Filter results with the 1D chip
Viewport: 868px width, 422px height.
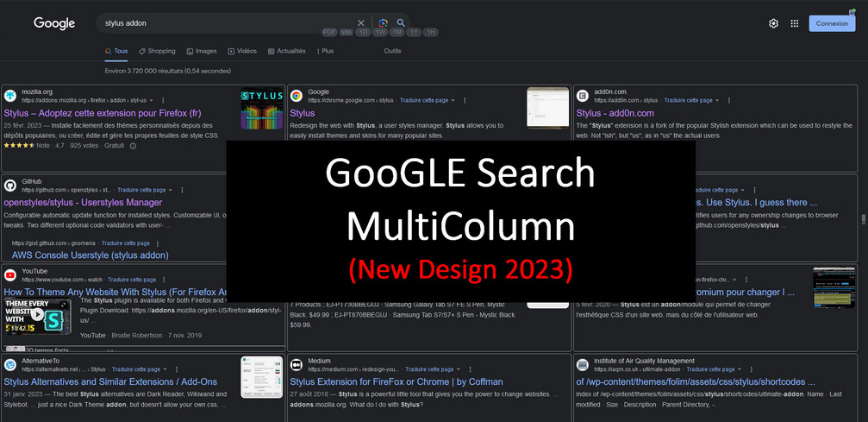(363, 32)
